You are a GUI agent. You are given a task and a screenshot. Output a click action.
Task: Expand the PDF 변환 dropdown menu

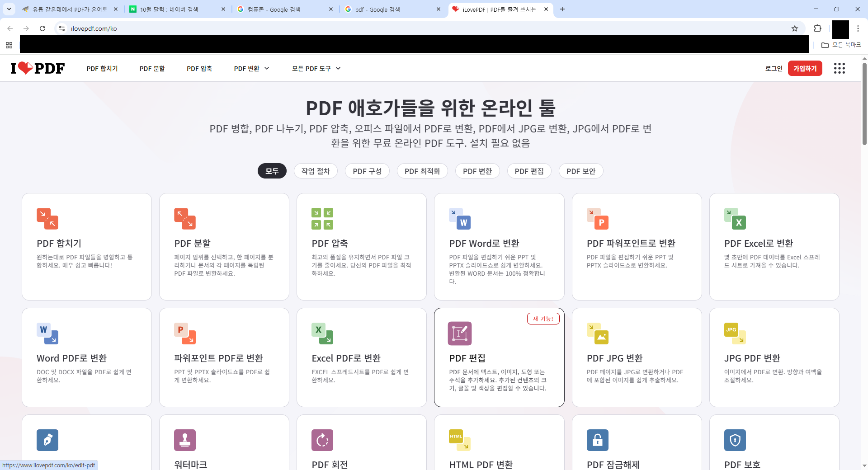point(251,69)
